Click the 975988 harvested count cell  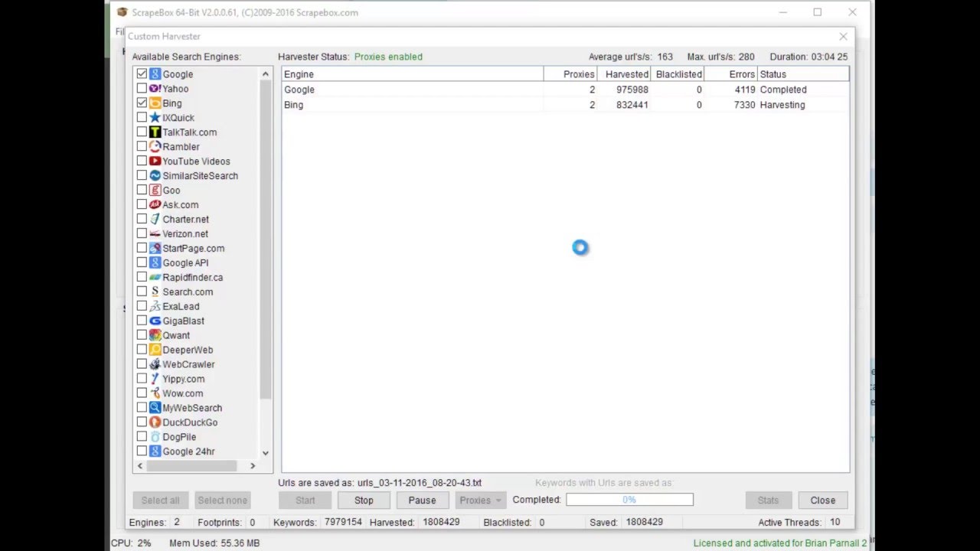pos(632,90)
